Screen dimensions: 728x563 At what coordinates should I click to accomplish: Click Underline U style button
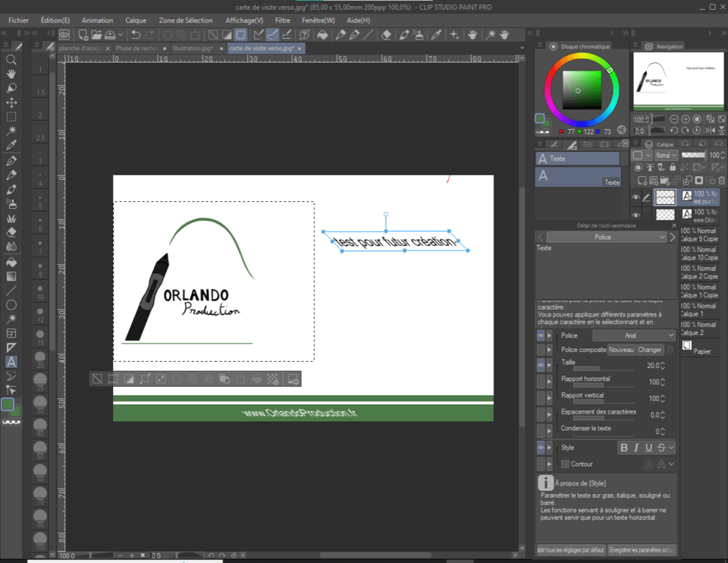(x=648, y=448)
